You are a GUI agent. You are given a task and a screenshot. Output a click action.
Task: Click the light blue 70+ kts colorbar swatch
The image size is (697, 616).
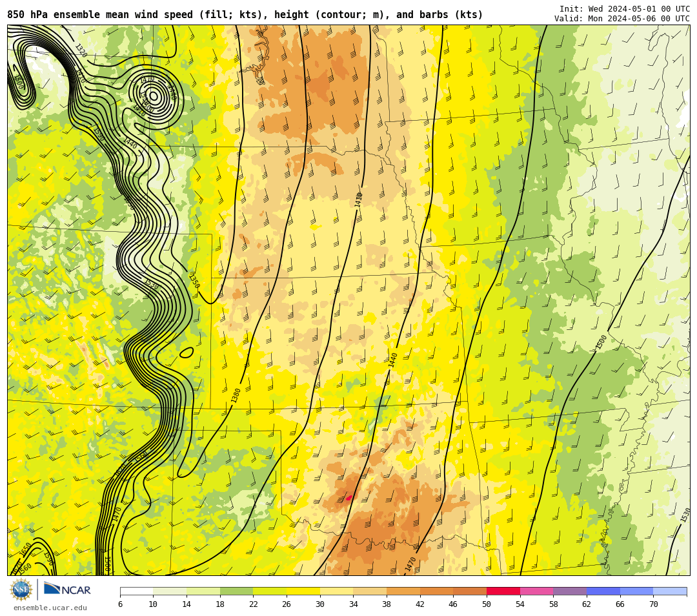(670, 591)
